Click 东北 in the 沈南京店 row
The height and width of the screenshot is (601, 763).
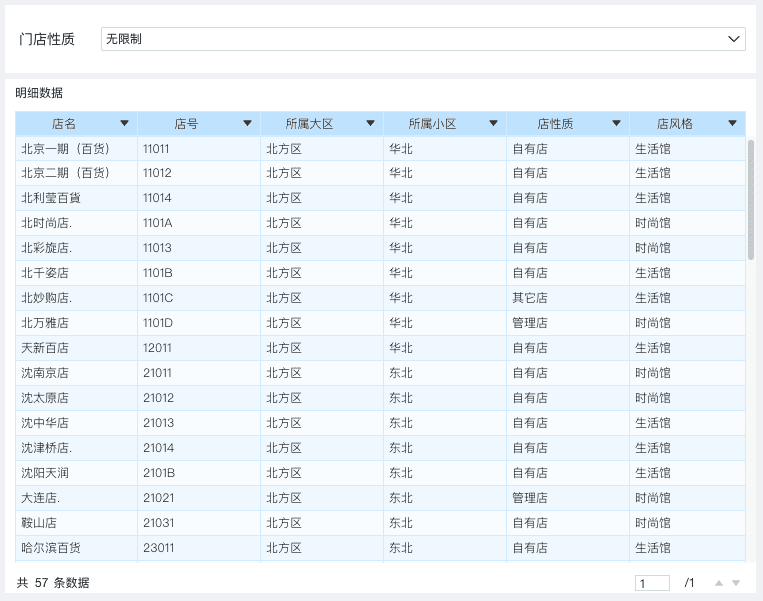pyautogui.click(x=401, y=373)
